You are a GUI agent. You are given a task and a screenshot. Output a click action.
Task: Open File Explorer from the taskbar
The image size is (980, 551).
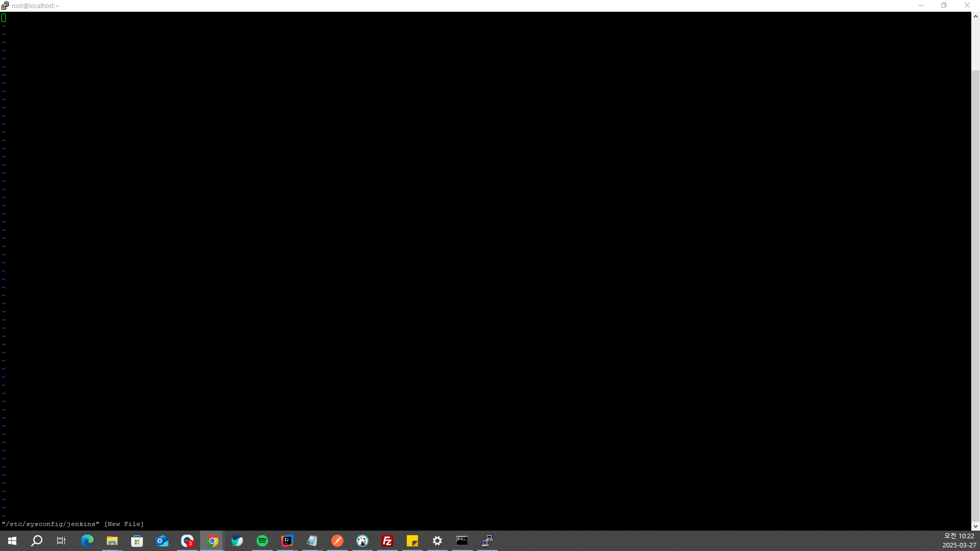112,541
